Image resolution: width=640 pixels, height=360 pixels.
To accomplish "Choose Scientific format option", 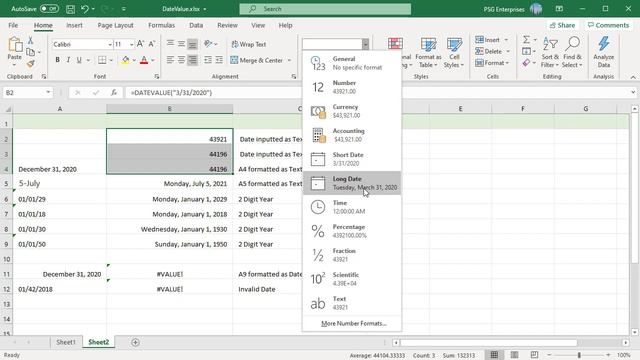I will pyautogui.click(x=352, y=279).
